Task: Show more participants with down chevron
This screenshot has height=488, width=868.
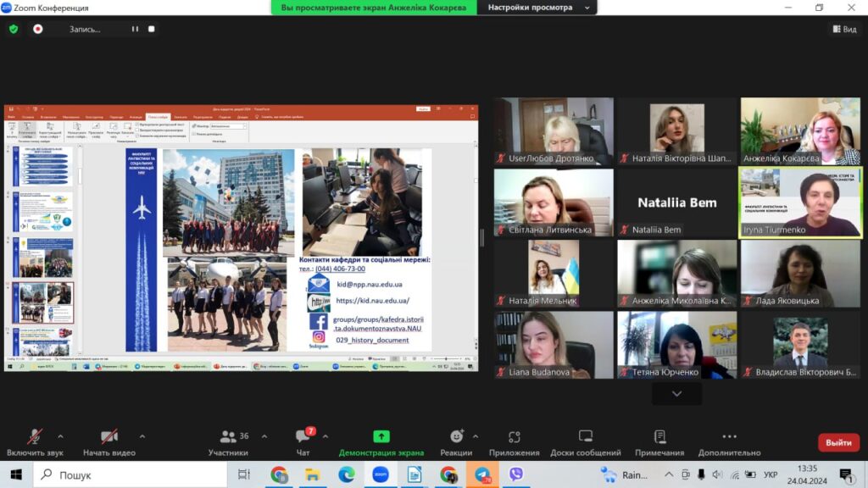Action: [676, 394]
